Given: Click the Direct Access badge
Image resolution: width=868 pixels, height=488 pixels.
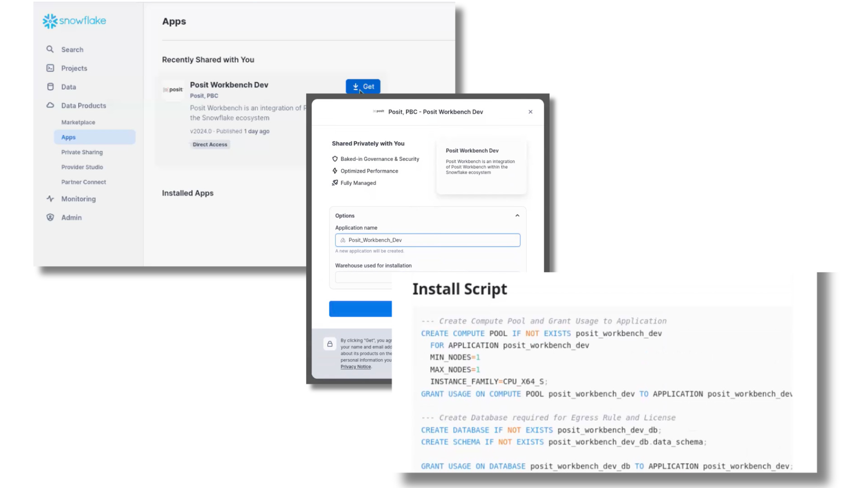Looking at the screenshot, I should coord(210,145).
